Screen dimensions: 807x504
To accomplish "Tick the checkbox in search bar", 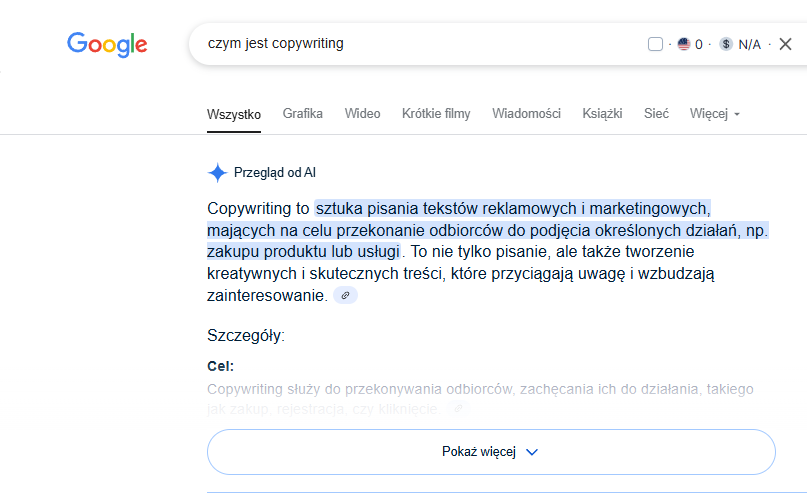I will pos(655,44).
